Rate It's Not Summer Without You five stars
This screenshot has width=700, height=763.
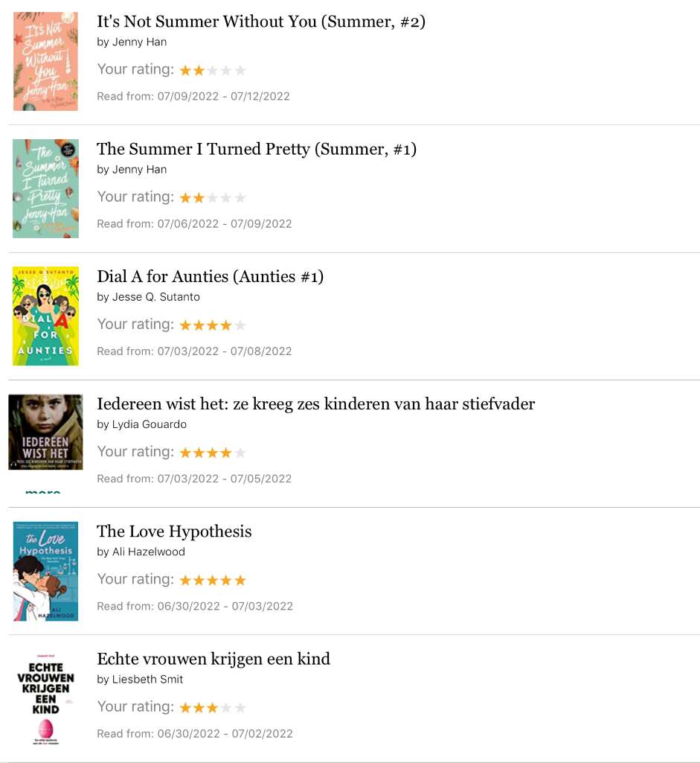click(x=240, y=71)
